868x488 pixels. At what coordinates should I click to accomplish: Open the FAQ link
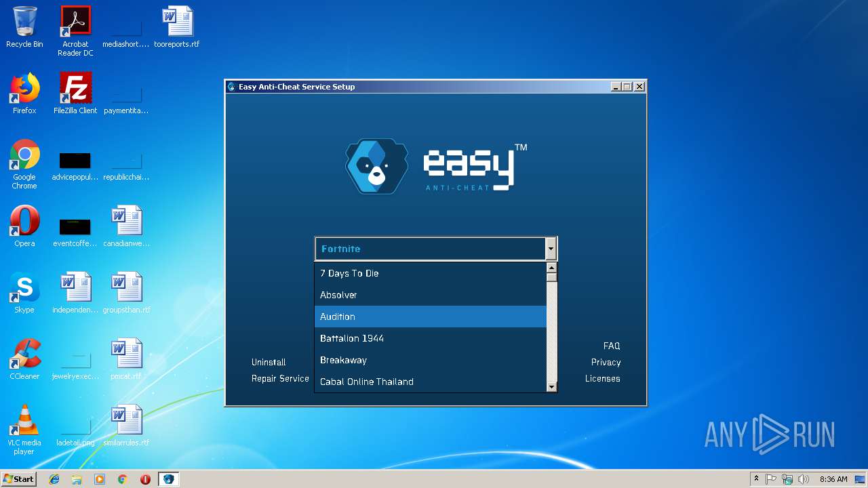pyautogui.click(x=612, y=346)
